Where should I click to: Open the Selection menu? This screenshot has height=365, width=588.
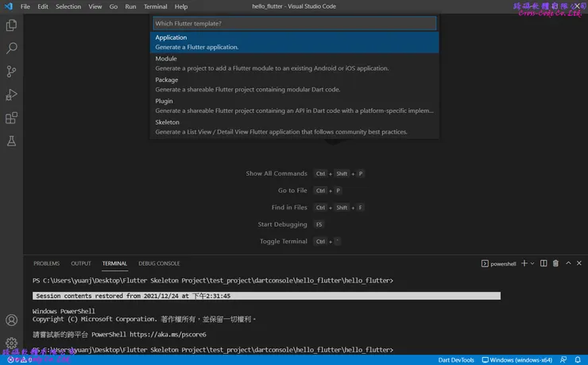(x=68, y=6)
